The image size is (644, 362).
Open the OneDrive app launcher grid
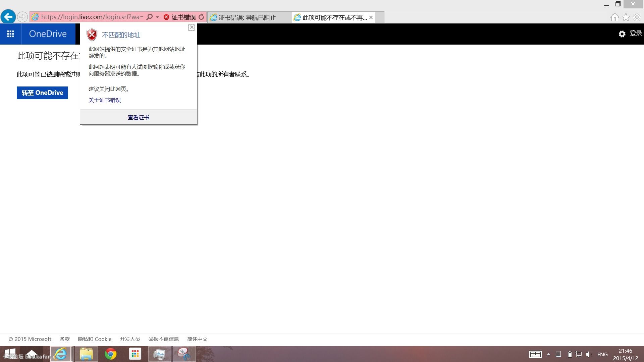(x=10, y=34)
